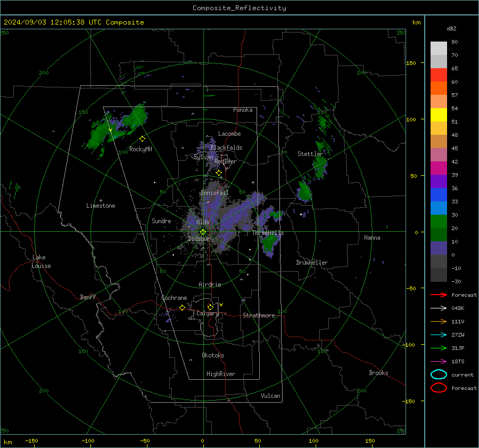
Task: Click the 04DK legend label
Action: coord(458,308)
